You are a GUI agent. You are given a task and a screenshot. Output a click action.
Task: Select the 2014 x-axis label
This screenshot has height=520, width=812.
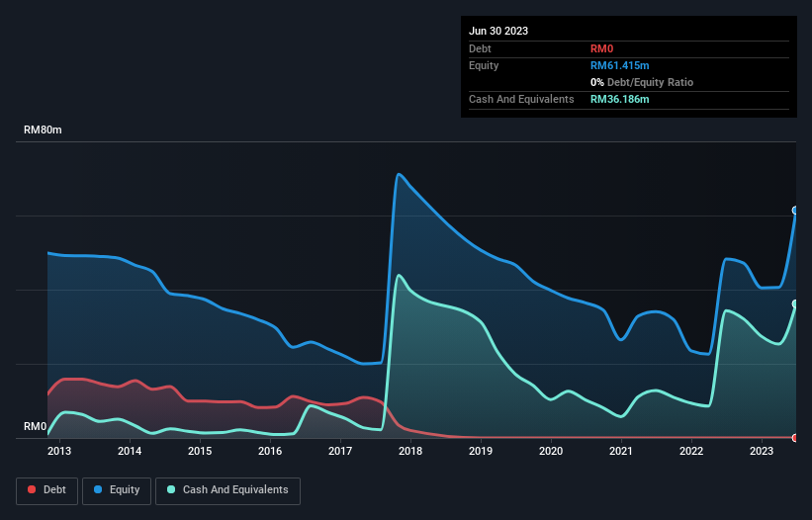click(130, 451)
